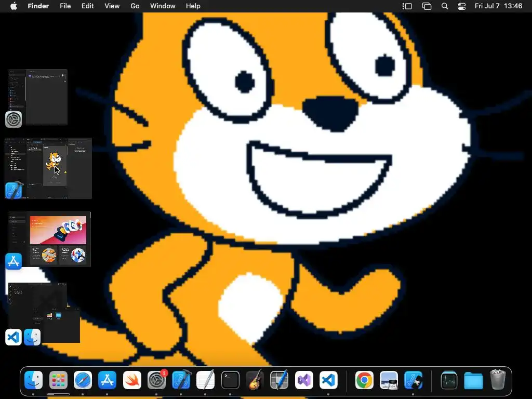
Task: Open Finder from the Dock
Action: coord(34,380)
